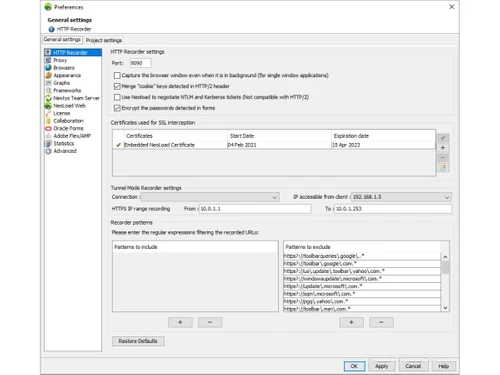The image size is (500, 375).
Task: Open the Graphs settings icon
Action: click(x=48, y=83)
